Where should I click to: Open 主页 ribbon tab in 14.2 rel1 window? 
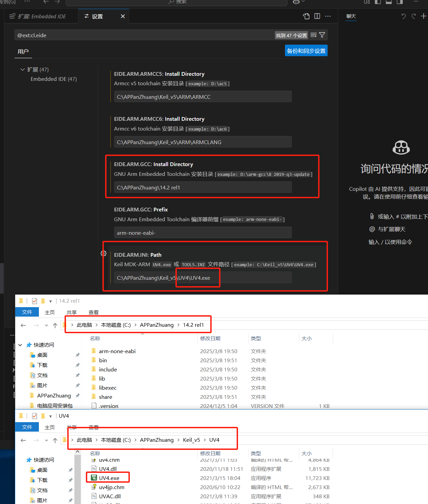(x=50, y=312)
